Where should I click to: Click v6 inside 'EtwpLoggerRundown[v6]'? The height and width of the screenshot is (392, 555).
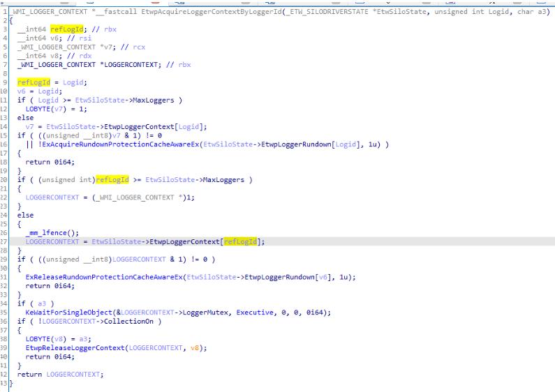pyautogui.click(x=323, y=277)
